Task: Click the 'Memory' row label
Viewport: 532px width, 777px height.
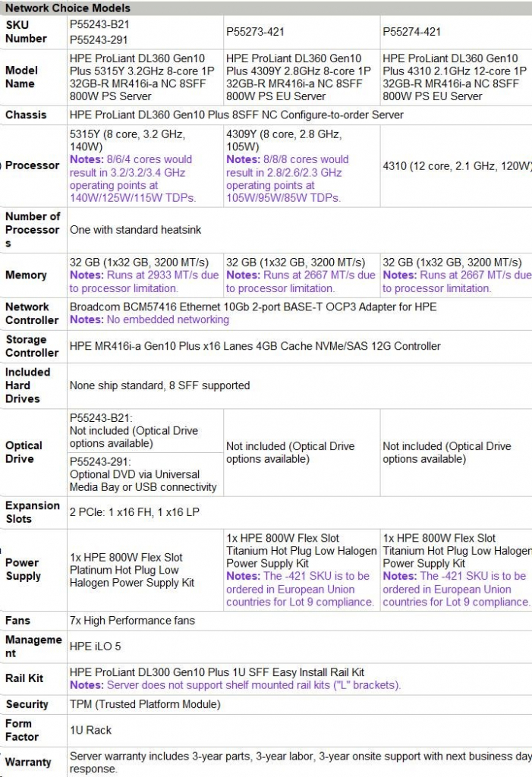Action: (26, 275)
